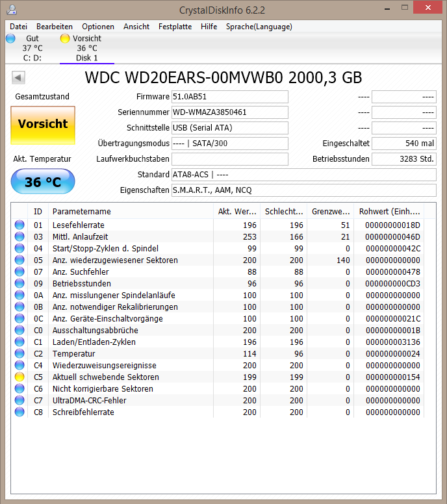Click the Schlecht... column header

284,212
